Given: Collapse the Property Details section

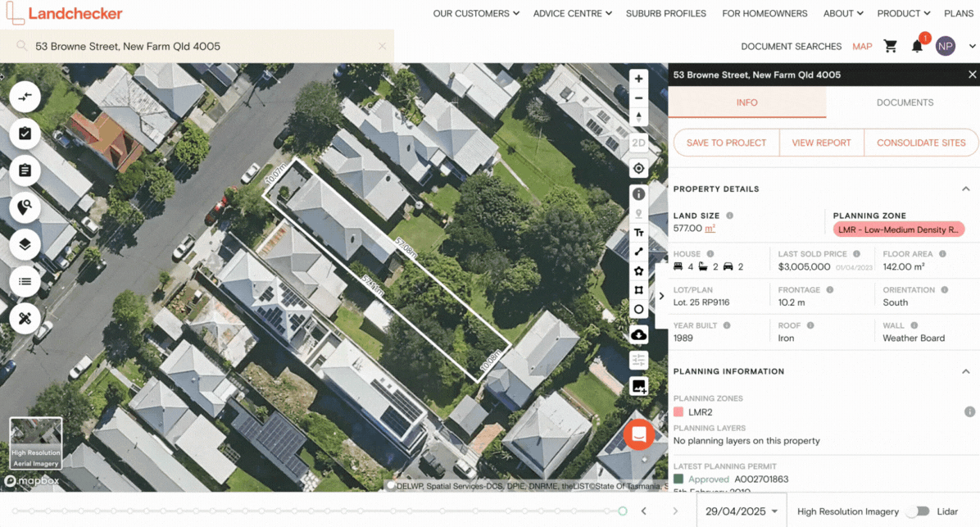Looking at the screenshot, I should pos(965,189).
